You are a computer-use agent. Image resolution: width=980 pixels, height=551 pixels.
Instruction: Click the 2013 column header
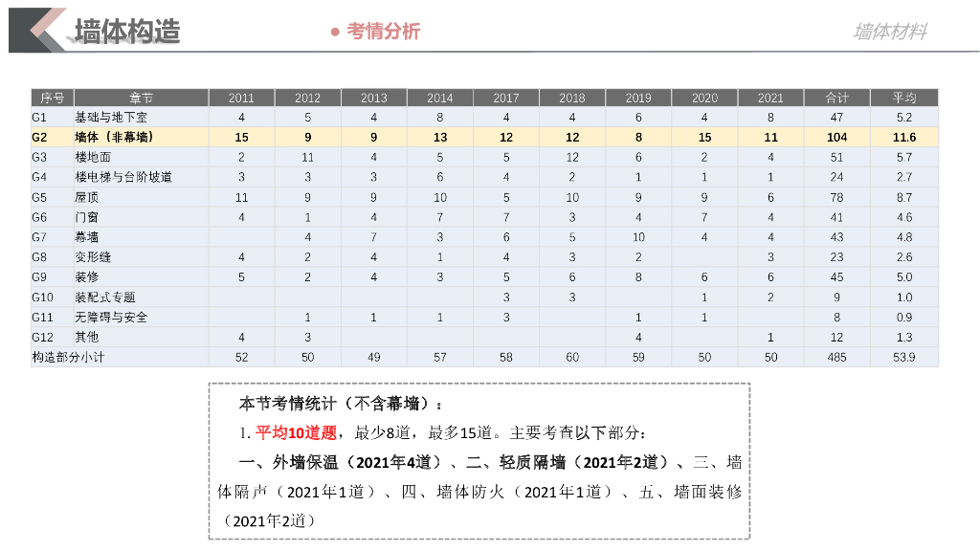click(x=374, y=98)
